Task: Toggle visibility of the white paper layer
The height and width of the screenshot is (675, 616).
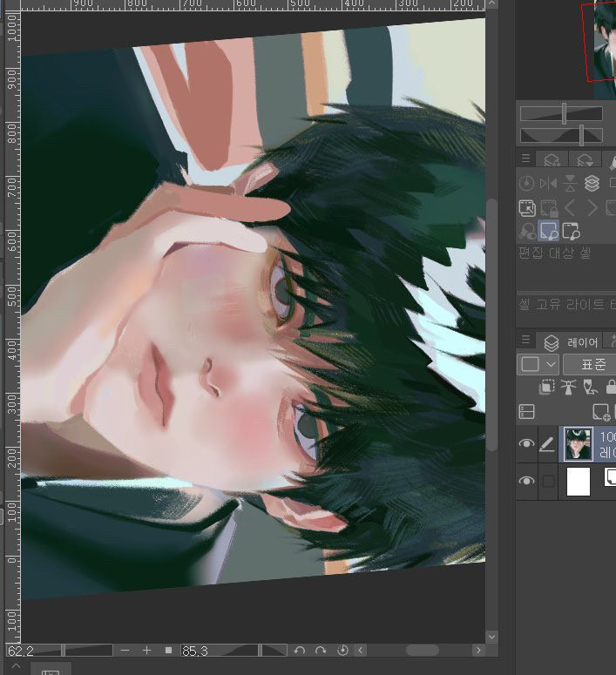Action: [526, 482]
